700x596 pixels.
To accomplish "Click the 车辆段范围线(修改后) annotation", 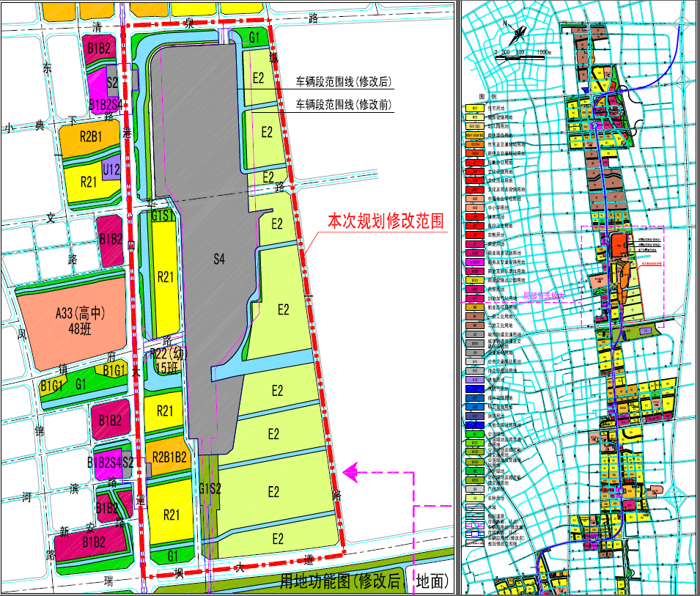I will [344, 82].
